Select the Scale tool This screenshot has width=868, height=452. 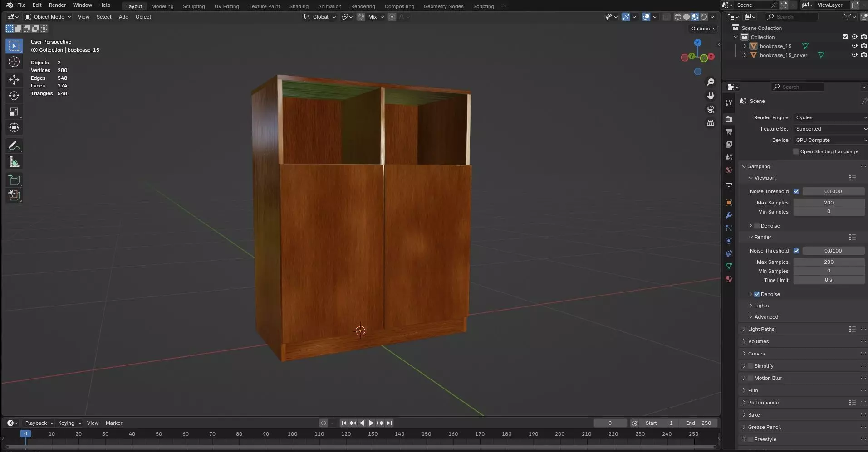(x=14, y=112)
